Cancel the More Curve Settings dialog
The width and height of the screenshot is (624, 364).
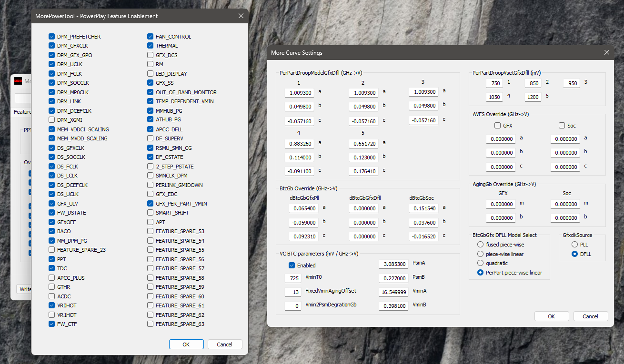[x=591, y=316]
